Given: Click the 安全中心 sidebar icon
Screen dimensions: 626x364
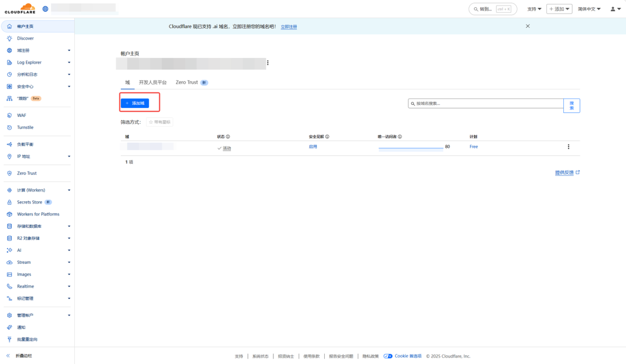Looking at the screenshot, I should pos(9,86).
